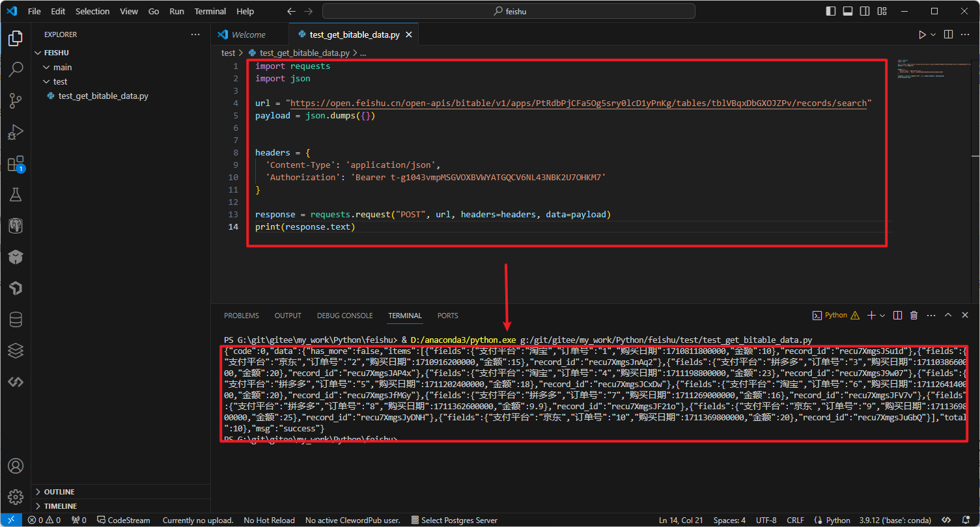Expand the OUTLINE section
Image resolution: width=980 pixels, height=527 pixels.
tap(120, 492)
